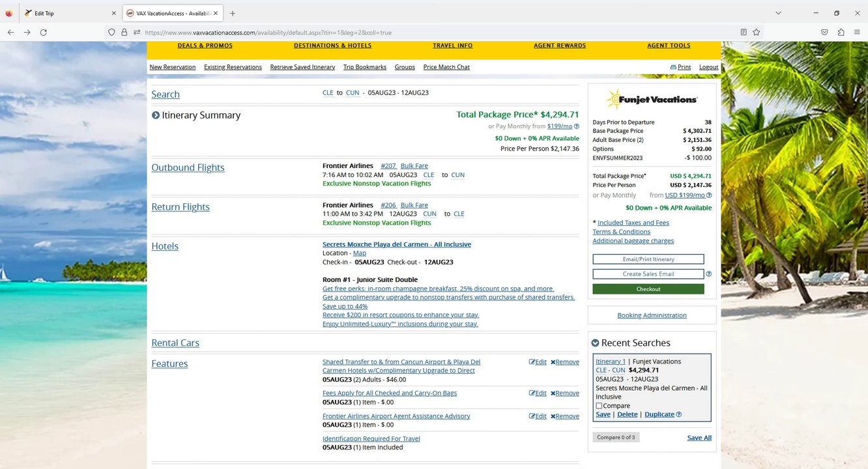Tick the Compare checkbox for Itinerary 1
The height and width of the screenshot is (469, 868).
coord(599,406)
